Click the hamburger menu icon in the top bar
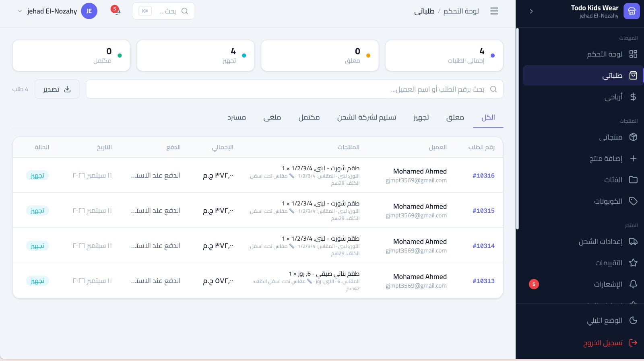 tap(494, 11)
